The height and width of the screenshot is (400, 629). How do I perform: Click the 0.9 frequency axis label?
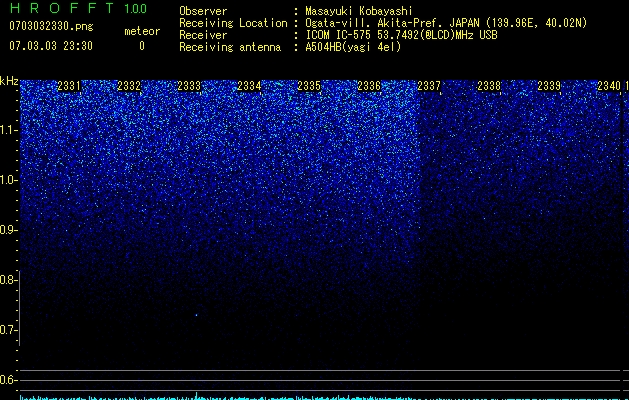coord(9,230)
